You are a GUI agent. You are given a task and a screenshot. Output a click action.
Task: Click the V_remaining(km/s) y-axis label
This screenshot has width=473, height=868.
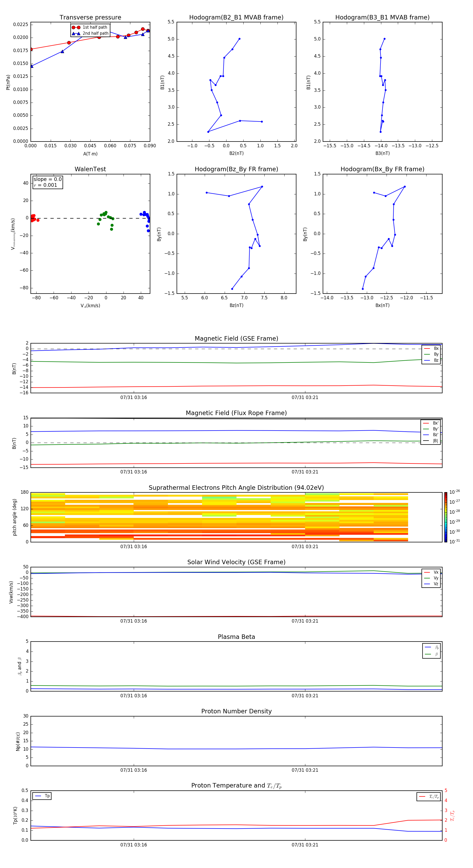13,234
